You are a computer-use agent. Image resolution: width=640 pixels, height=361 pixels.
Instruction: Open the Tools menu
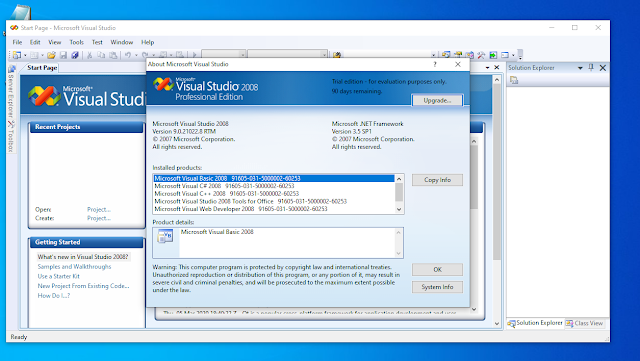[76, 42]
